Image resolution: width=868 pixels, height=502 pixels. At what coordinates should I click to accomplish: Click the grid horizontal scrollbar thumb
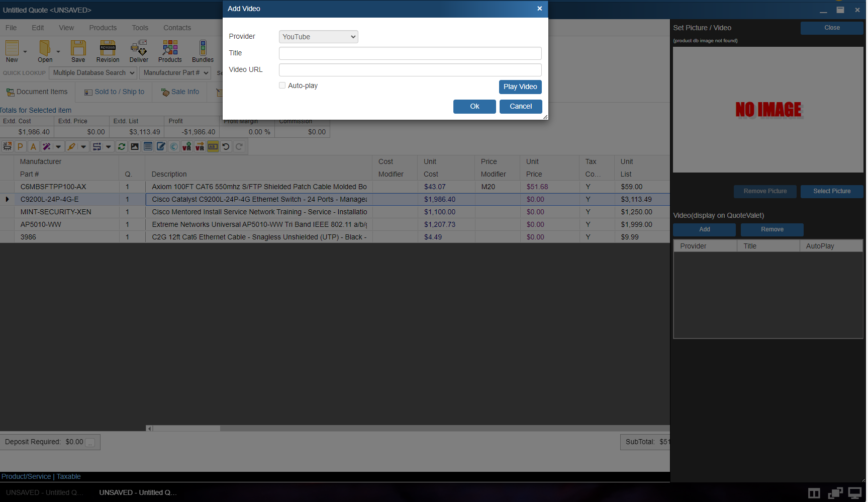(186, 429)
